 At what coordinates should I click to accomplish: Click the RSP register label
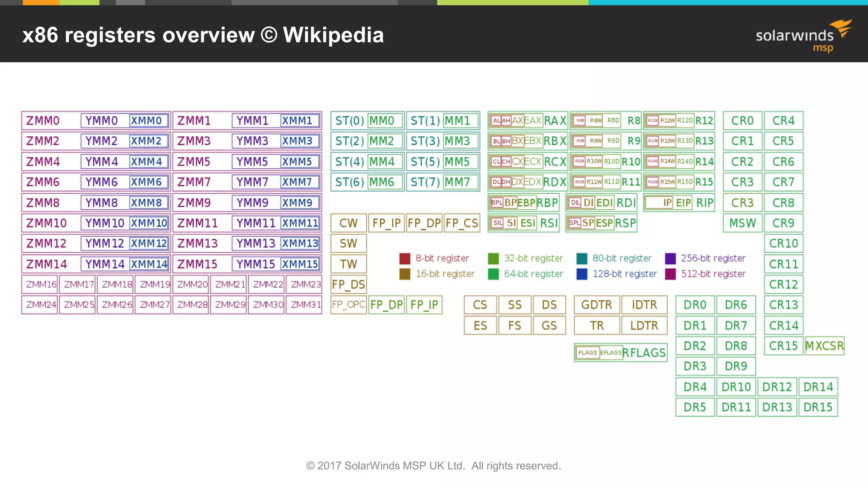click(x=626, y=223)
